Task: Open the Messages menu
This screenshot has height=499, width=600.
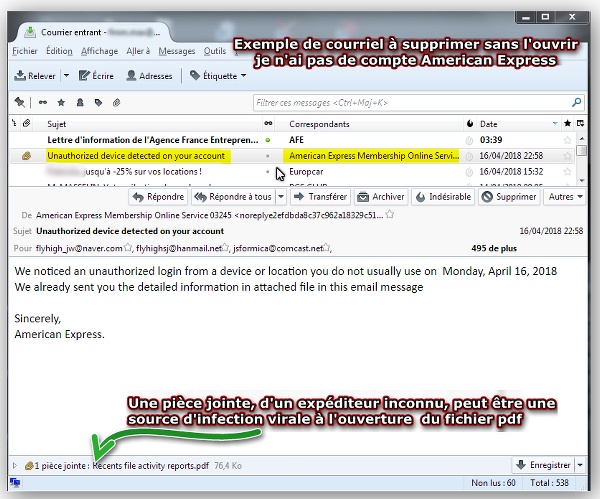Action: [176, 51]
